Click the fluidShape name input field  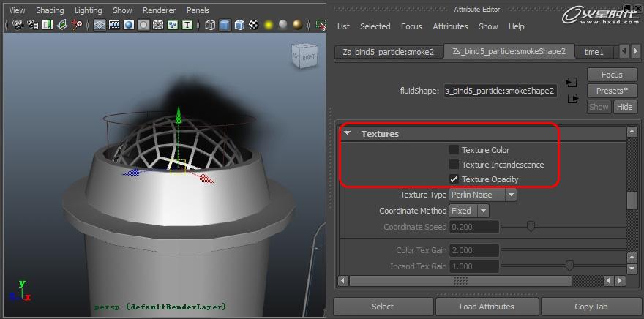501,91
